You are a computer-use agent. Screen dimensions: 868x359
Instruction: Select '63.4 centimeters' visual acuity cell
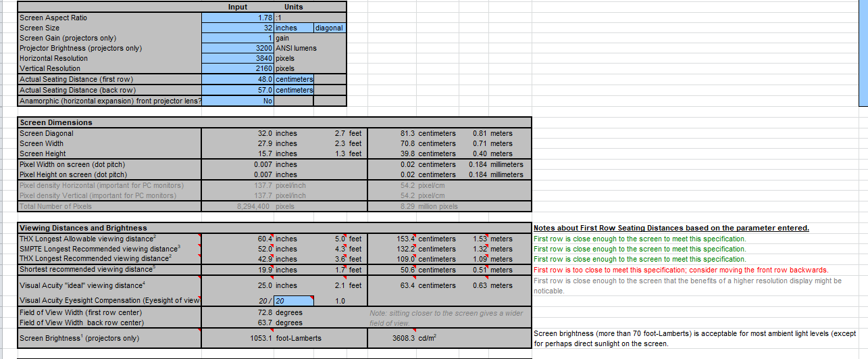[428, 285]
